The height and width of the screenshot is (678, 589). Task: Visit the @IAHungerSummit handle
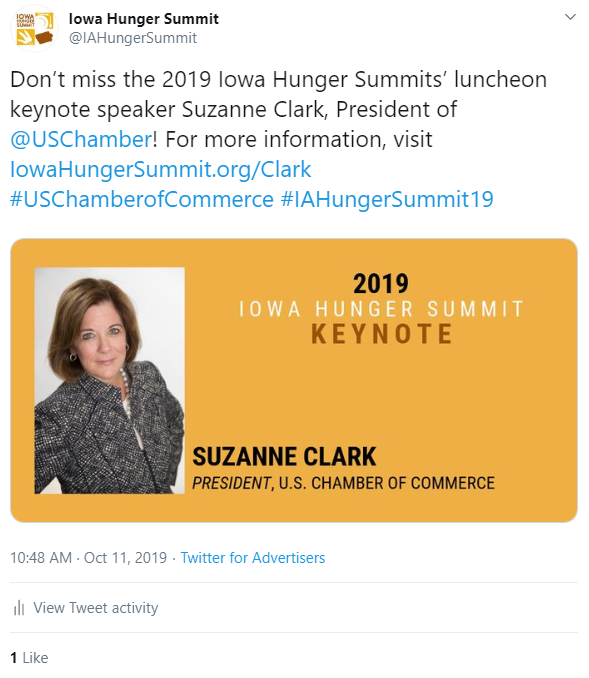click(x=133, y=38)
